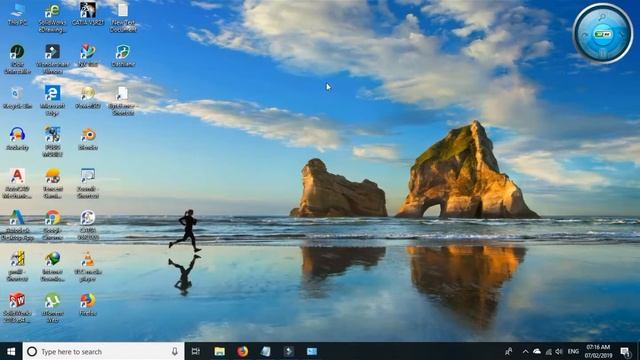640x360 pixels.
Task: Open the AutoCAD red A shortcut
Action: coord(17,184)
